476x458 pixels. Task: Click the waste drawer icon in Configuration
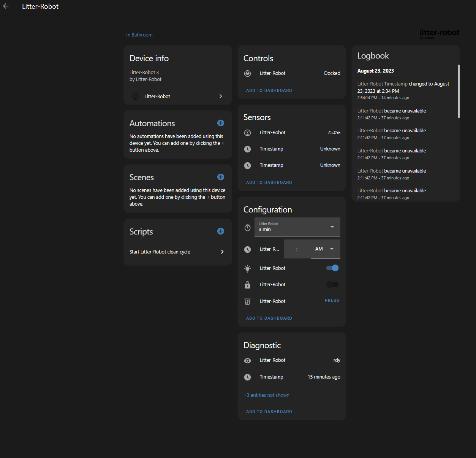[x=247, y=301]
